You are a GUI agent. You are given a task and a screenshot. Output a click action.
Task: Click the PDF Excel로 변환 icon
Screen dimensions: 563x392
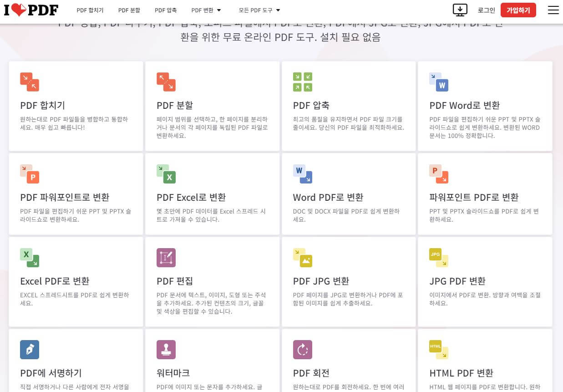(x=166, y=173)
